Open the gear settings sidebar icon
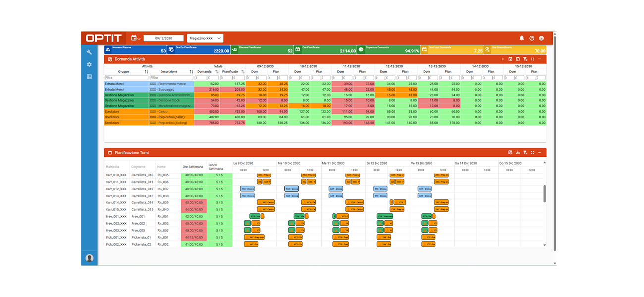644x297 pixels. click(x=89, y=64)
